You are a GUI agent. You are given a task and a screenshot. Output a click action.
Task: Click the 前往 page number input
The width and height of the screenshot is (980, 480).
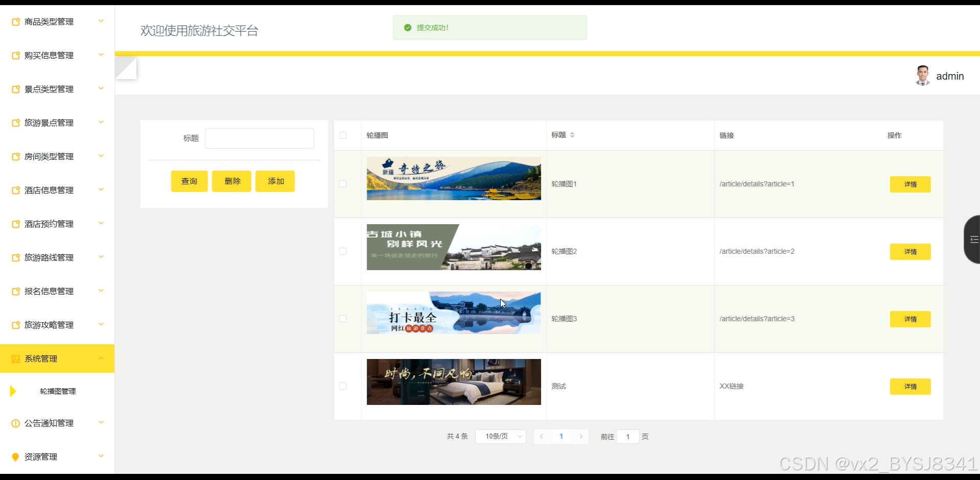click(x=628, y=437)
